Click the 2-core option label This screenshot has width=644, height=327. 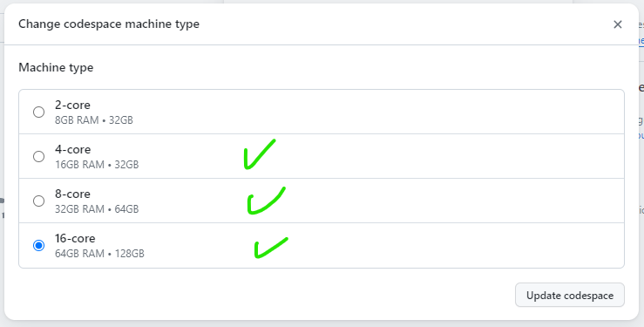[72, 106]
